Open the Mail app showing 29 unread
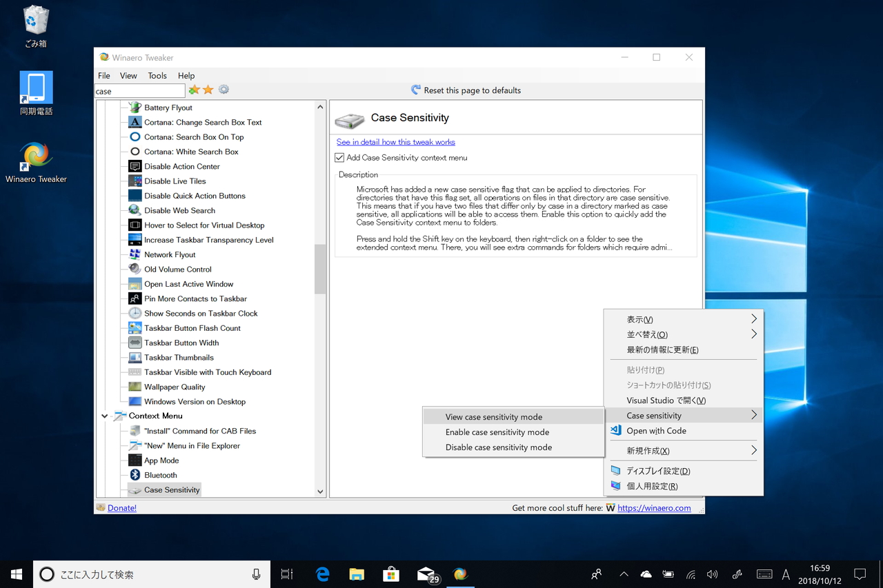Viewport: 883px width, 588px height. pyautogui.click(x=427, y=574)
